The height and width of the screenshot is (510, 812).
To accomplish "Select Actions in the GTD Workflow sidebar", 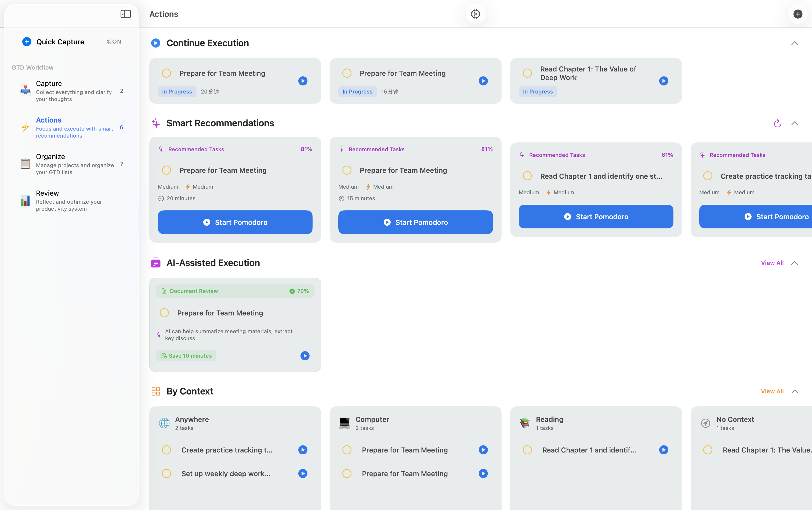I will 49,120.
